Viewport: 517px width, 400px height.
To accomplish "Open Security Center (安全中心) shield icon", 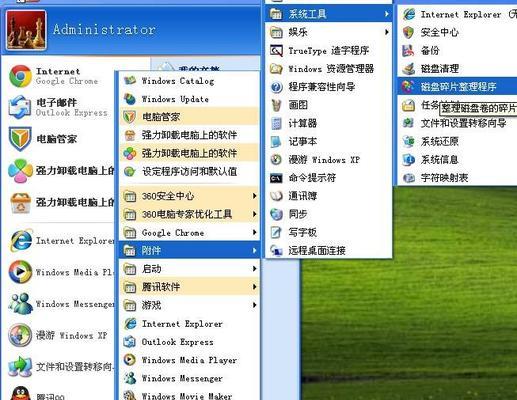I will [x=409, y=32].
